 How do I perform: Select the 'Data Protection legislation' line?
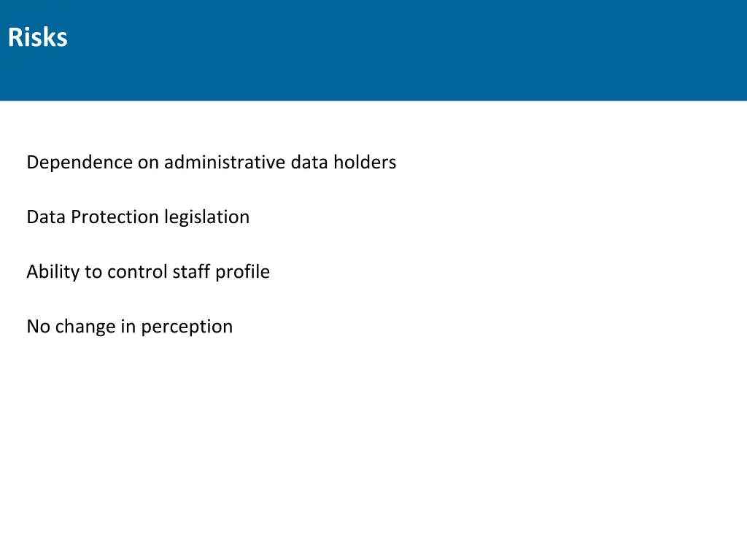pyautogui.click(x=138, y=217)
